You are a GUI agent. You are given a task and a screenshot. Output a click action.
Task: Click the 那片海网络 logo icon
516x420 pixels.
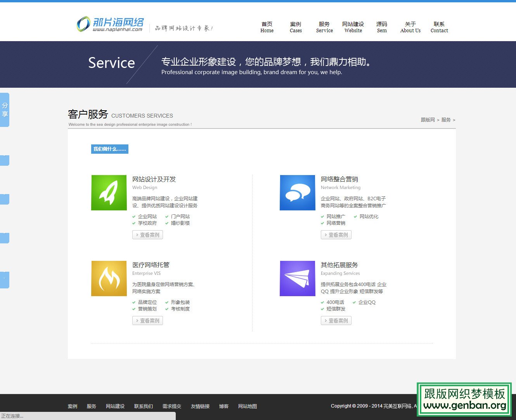pos(83,24)
